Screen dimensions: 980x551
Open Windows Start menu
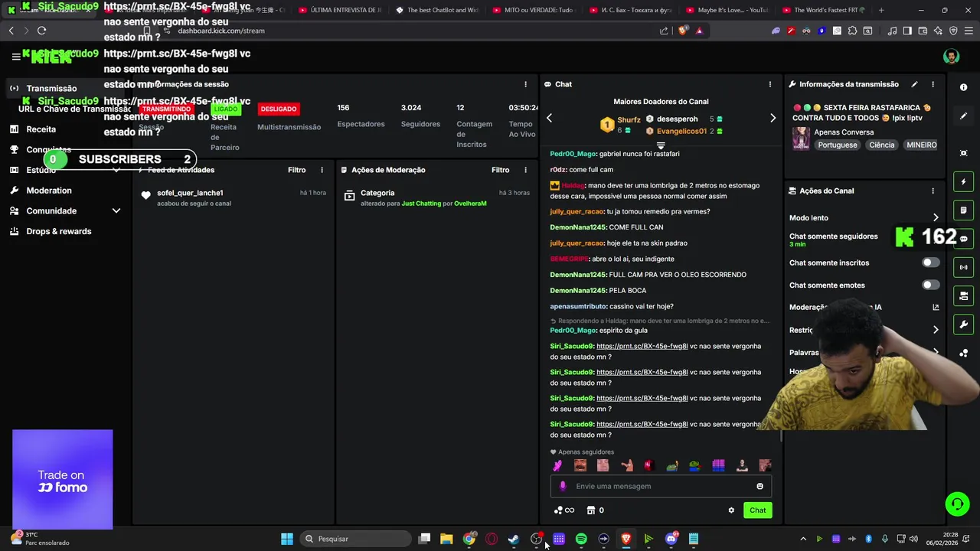[286, 539]
